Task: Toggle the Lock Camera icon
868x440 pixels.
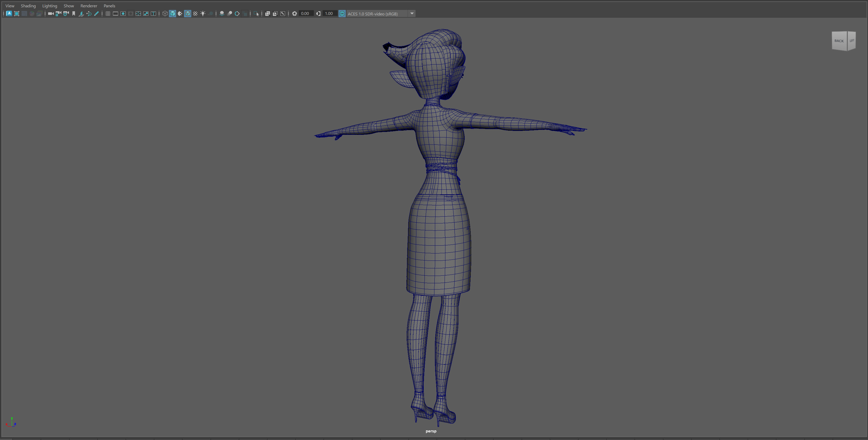Action: [58, 14]
